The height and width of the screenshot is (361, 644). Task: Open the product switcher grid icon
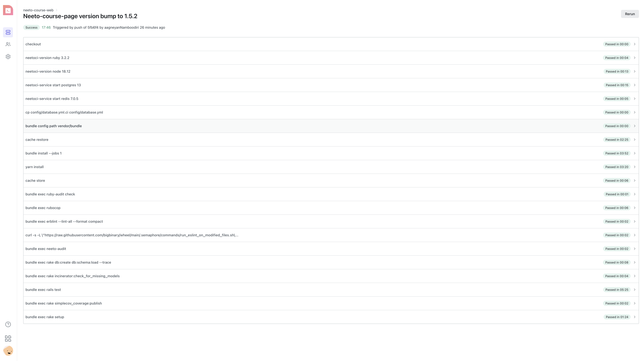(8, 339)
